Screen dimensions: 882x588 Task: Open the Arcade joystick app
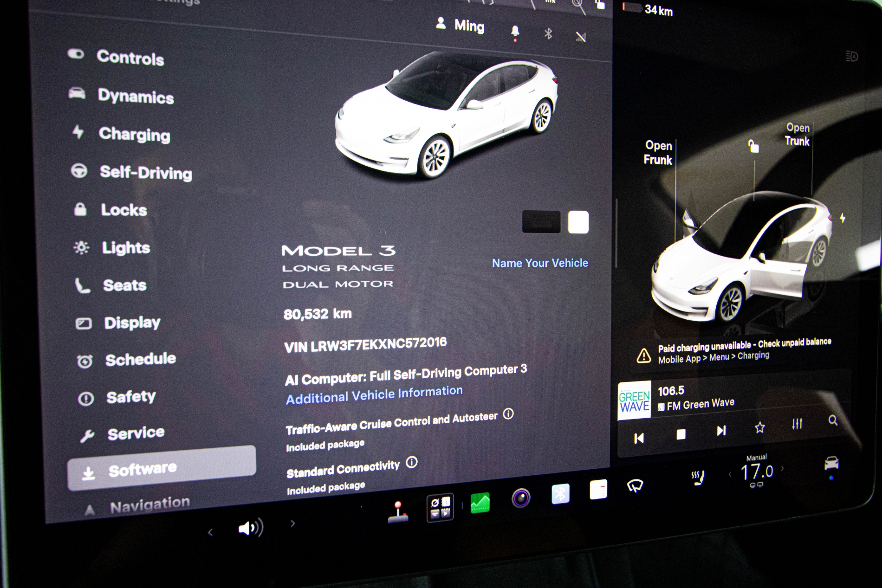[x=398, y=512]
